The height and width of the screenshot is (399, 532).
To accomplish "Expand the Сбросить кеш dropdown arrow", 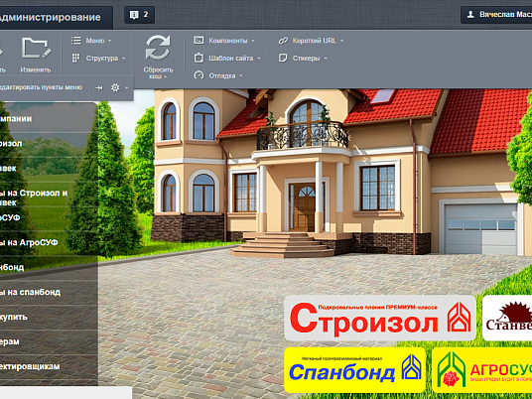I will point(165,77).
